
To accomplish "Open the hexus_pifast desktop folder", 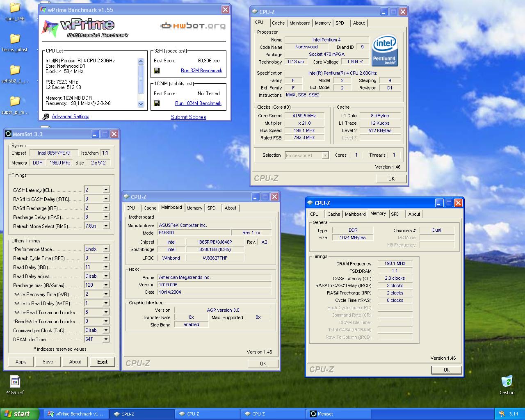I will (15, 39).
